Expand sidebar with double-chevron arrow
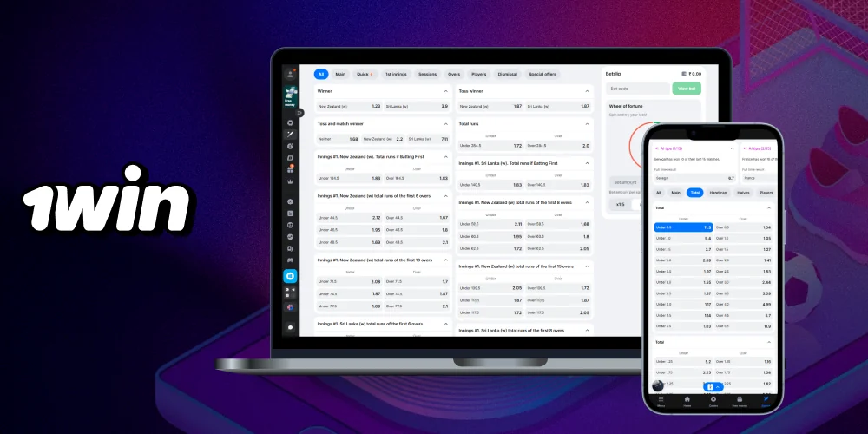868x434 pixels. coord(299,113)
